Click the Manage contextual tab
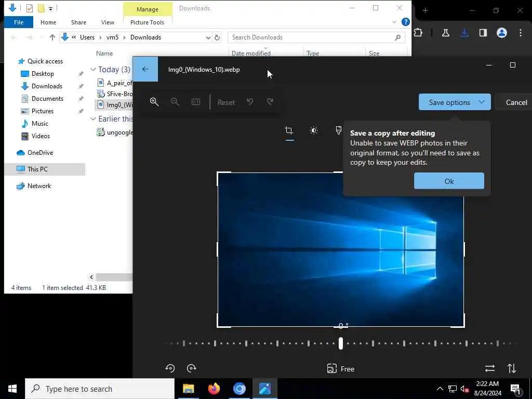 click(147, 9)
